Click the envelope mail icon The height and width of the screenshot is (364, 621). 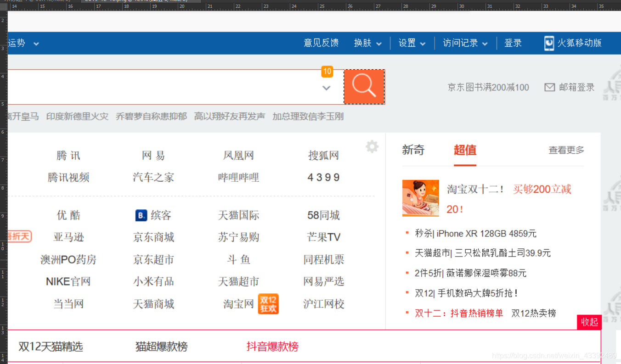[x=549, y=87]
